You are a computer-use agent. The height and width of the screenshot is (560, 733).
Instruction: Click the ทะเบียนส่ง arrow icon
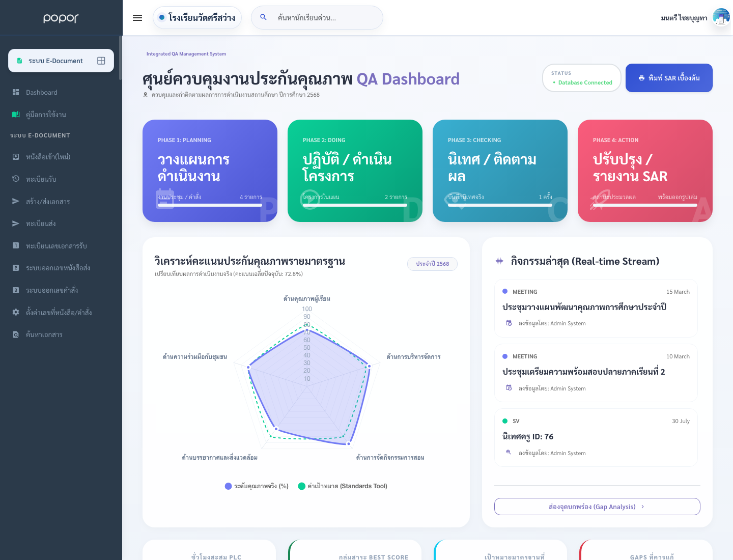[x=16, y=223]
